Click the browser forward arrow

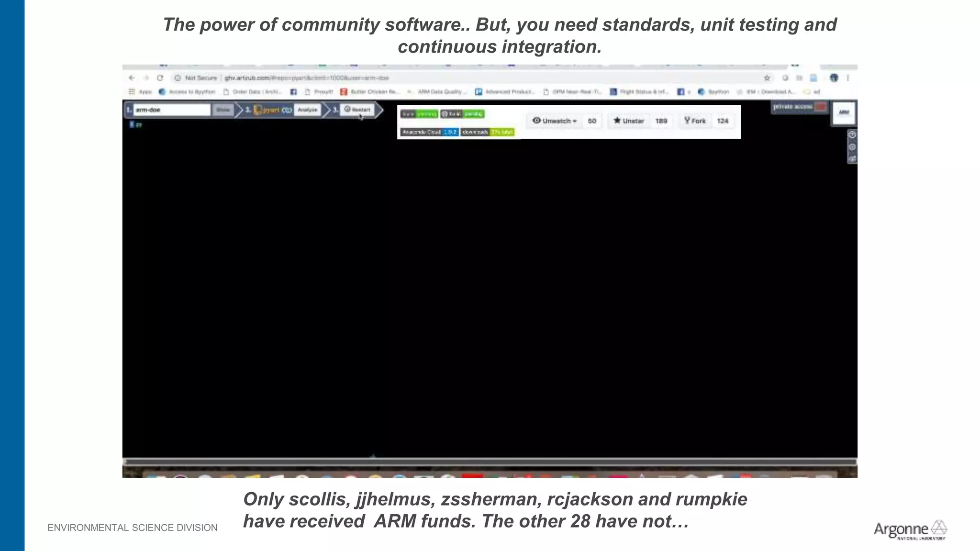(146, 78)
